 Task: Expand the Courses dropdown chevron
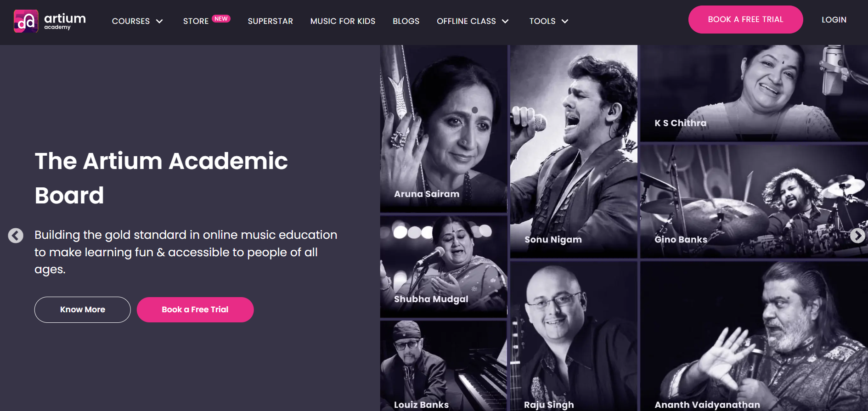click(x=159, y=21)
